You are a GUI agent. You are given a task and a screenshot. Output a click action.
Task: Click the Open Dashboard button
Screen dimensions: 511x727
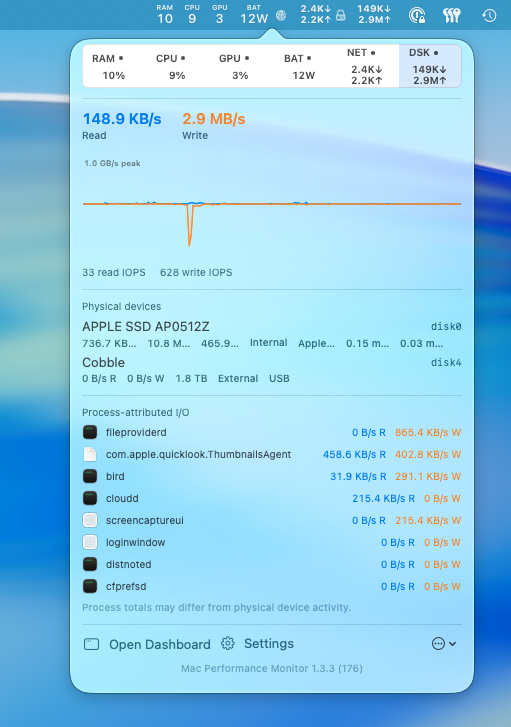(147, 644)
